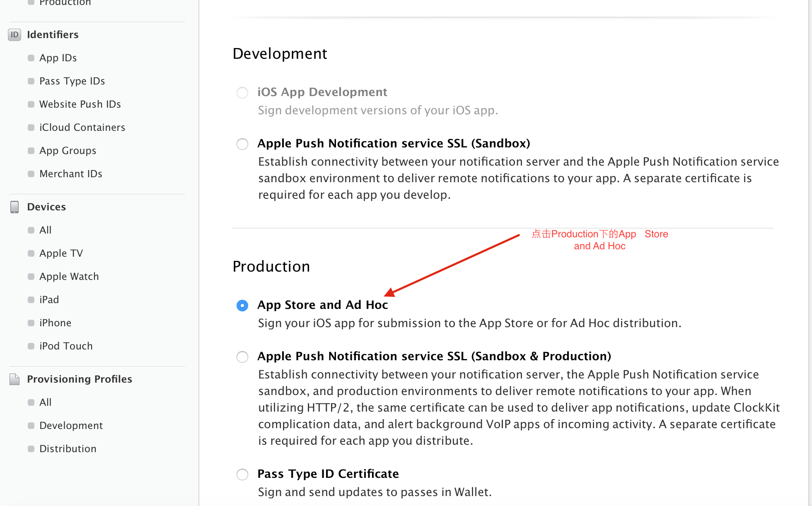Show All under Devices
812x506 pixels.
pos(45,230)
